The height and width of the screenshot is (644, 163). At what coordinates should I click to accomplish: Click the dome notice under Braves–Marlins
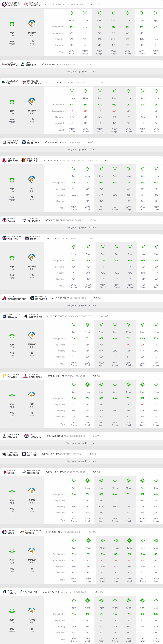(x=81, y=71)
